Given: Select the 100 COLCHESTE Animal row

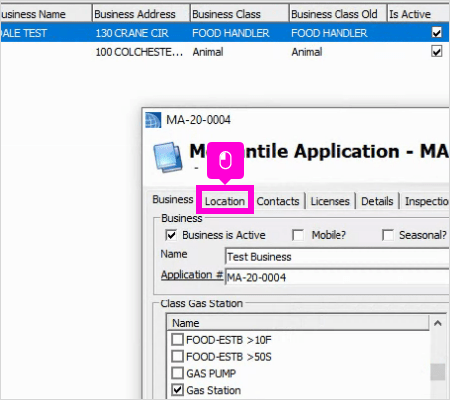Looking at the screenshot, I should tap(225, 52).
